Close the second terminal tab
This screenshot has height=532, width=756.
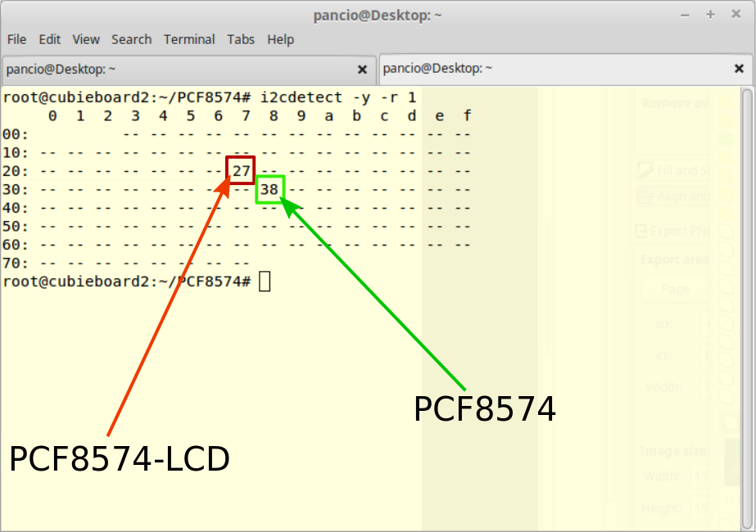[739, 70]
